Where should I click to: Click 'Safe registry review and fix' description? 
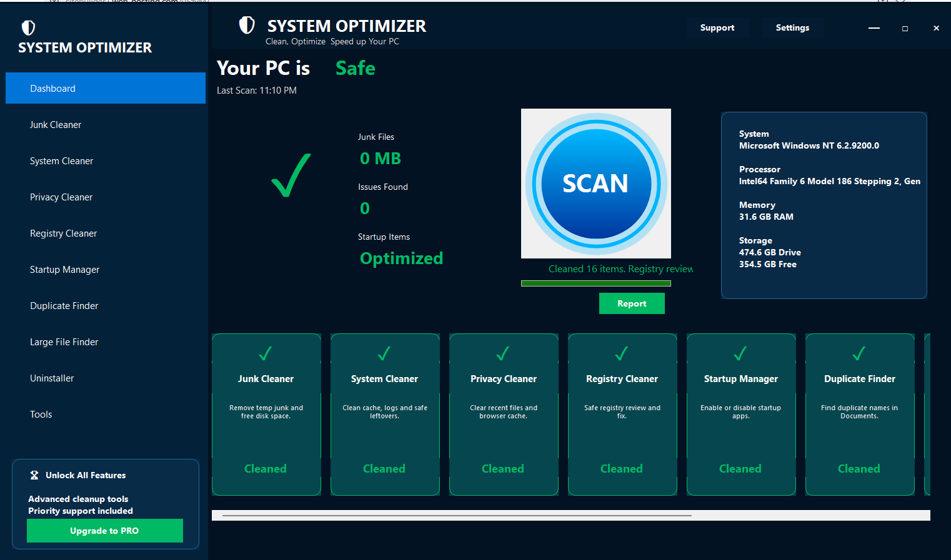[622, 412]
